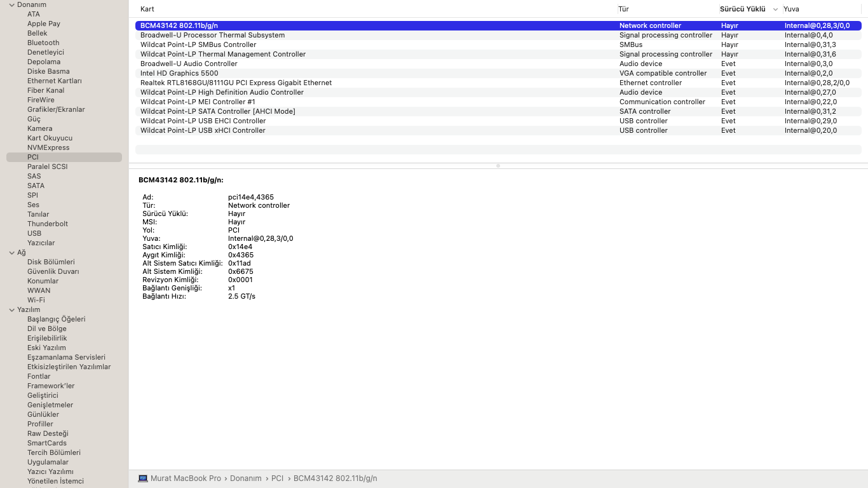Collapse the Yazılım section
Screen dimensions: 868x488
pyautogui.click(x=11, y=310)
